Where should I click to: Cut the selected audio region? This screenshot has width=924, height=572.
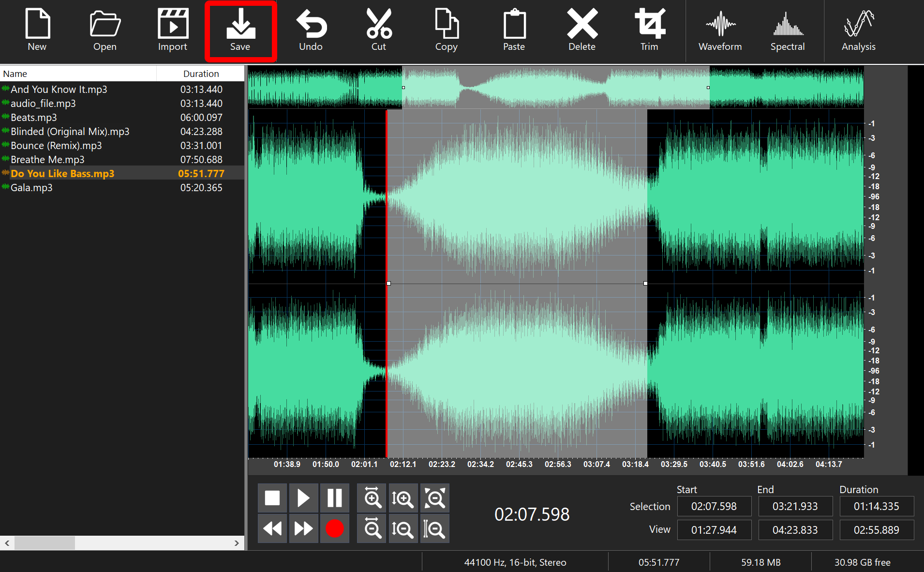click(x=379, y=30)
